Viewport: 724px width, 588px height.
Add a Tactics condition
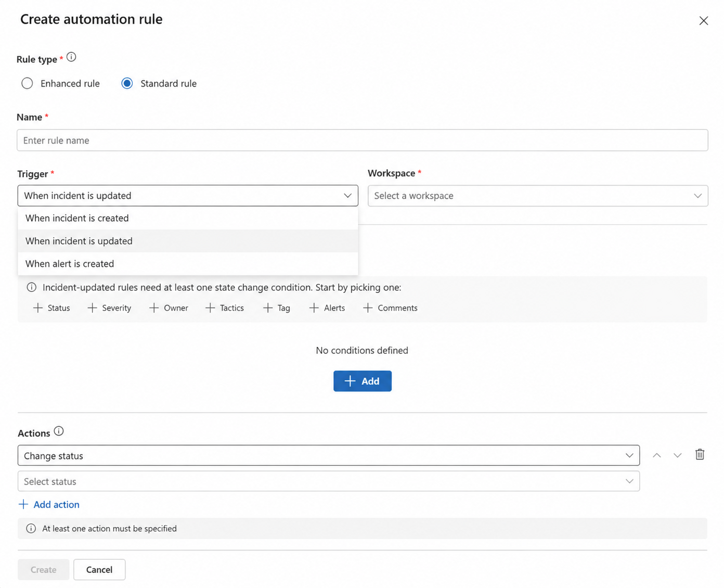(225, 308)
